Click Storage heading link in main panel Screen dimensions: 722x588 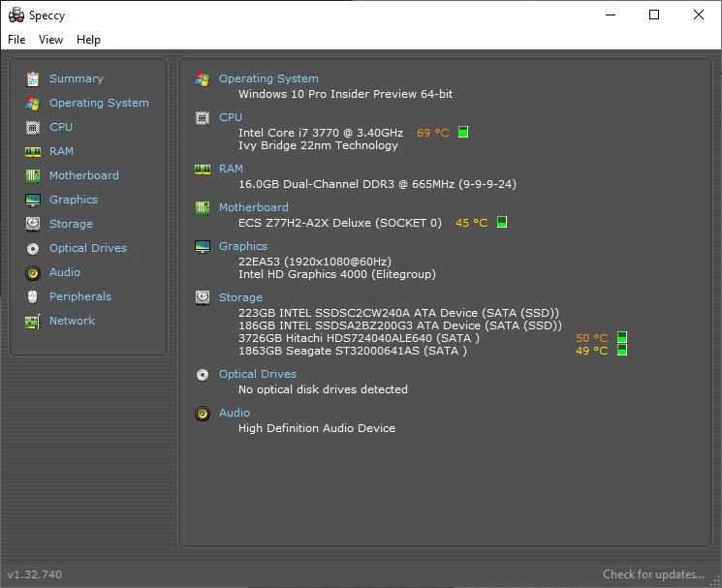click(240, 297)
